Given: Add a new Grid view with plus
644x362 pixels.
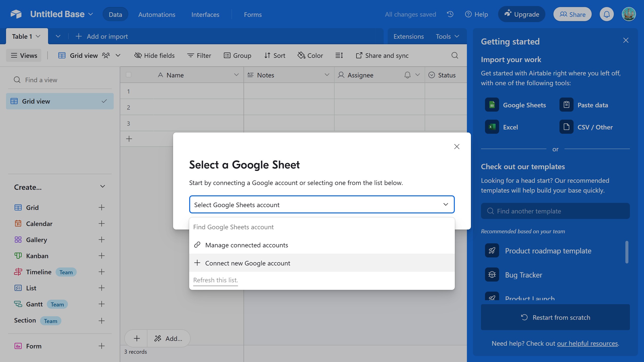Looking at the screenshot, I should [102, 207].
